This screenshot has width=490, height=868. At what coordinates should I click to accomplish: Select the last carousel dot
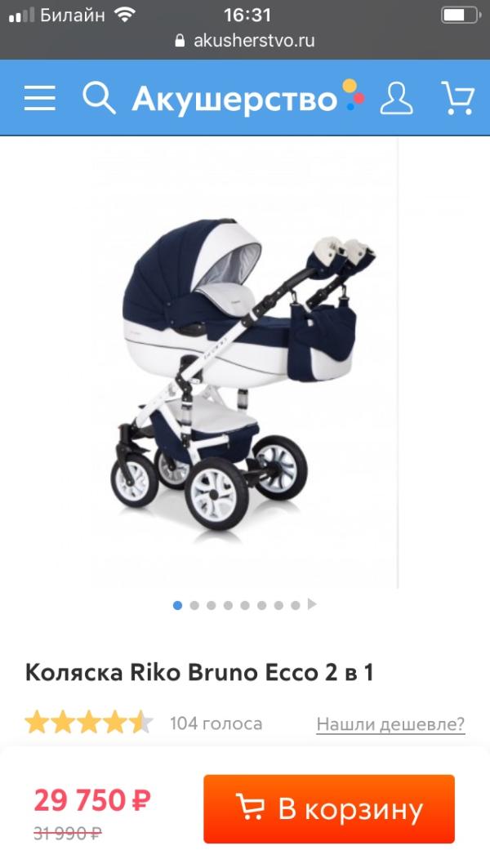tap(296, 605)
